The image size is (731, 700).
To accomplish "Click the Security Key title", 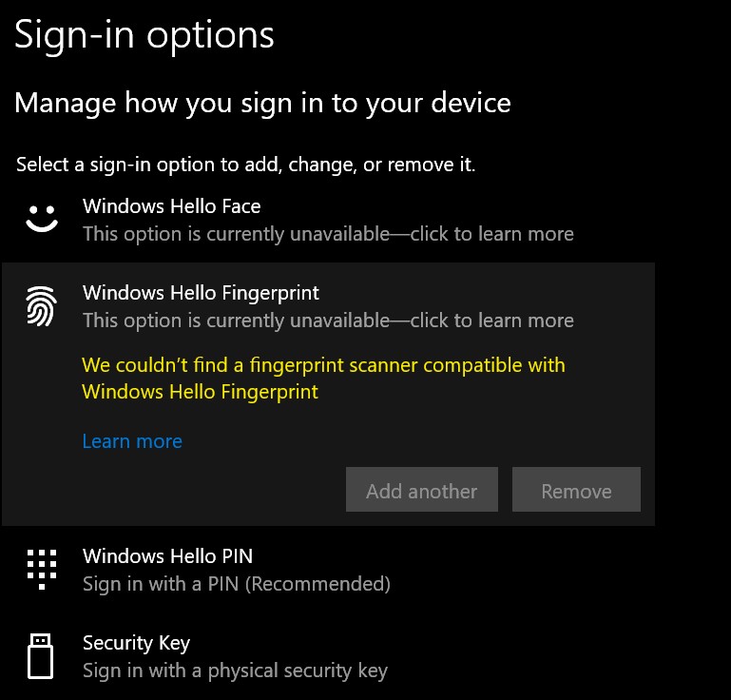I will (136, 643).
